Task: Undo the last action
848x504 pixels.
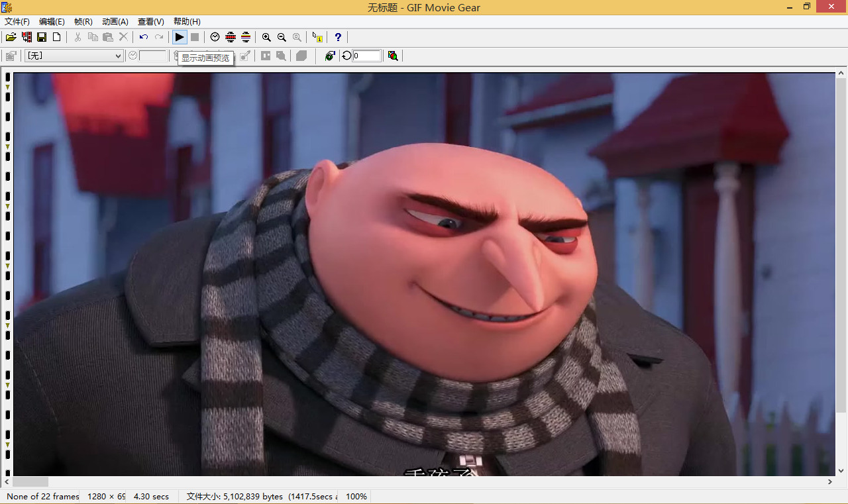Action: click(x=143, y=37)
